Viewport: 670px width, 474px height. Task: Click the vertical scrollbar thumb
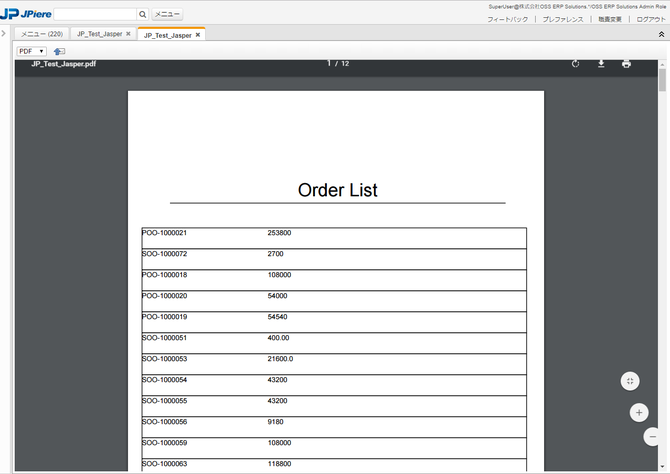point(662,80)
